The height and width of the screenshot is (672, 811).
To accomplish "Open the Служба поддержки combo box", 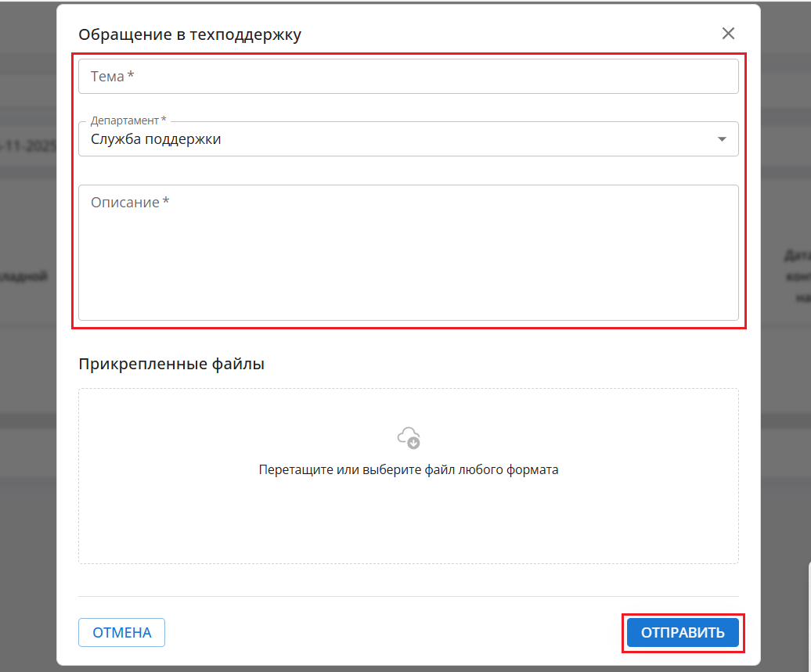I will tap(391, 139).
